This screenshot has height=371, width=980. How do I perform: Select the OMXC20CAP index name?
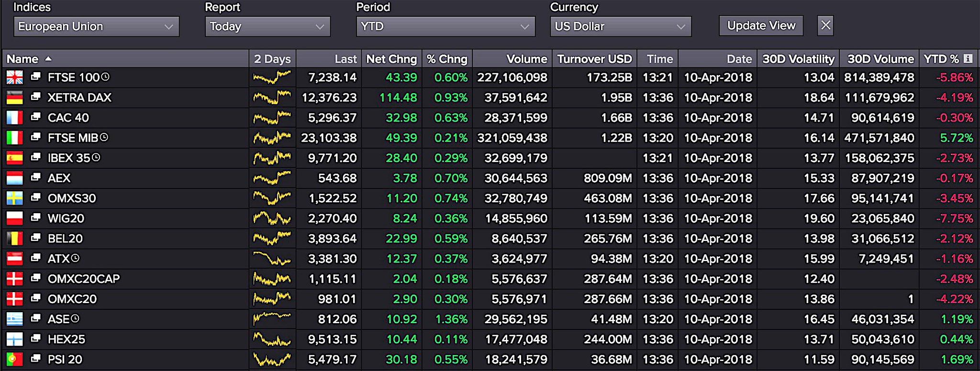(84, 279)
